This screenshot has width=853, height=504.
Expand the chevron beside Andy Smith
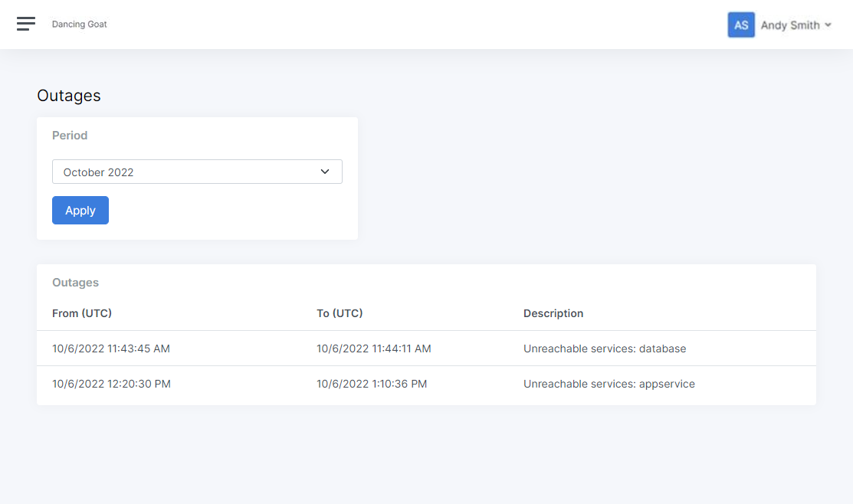point(828,25)
